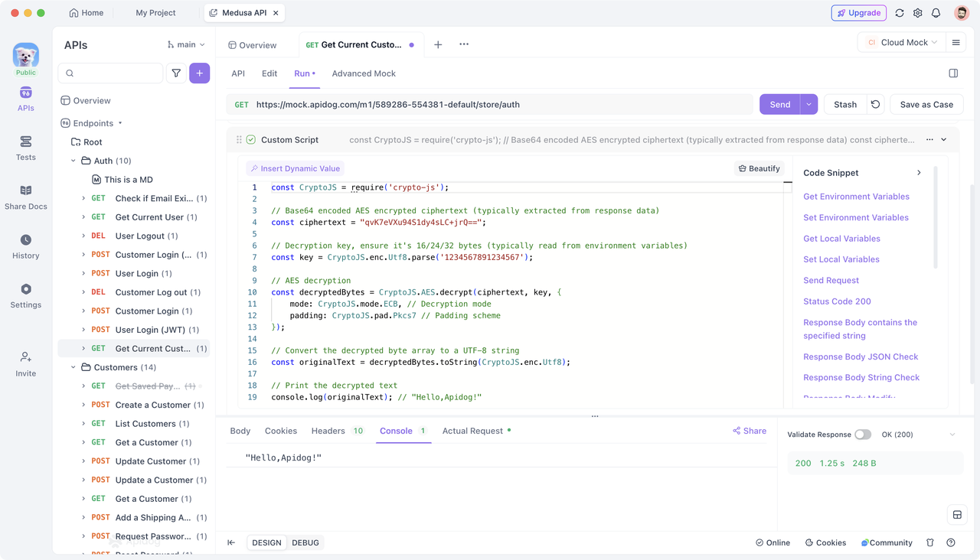Click the API search input field
The width and height of the screenshot is (980, 560).
tap(110, 73)
